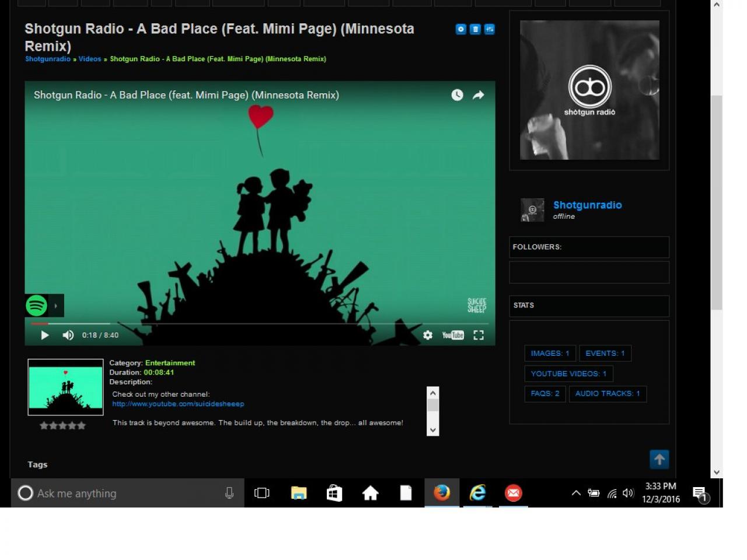Viewport: 747px width, 560px height.
Task: Go to Videos breadcrumb link
Action: (x=90, y=59)
